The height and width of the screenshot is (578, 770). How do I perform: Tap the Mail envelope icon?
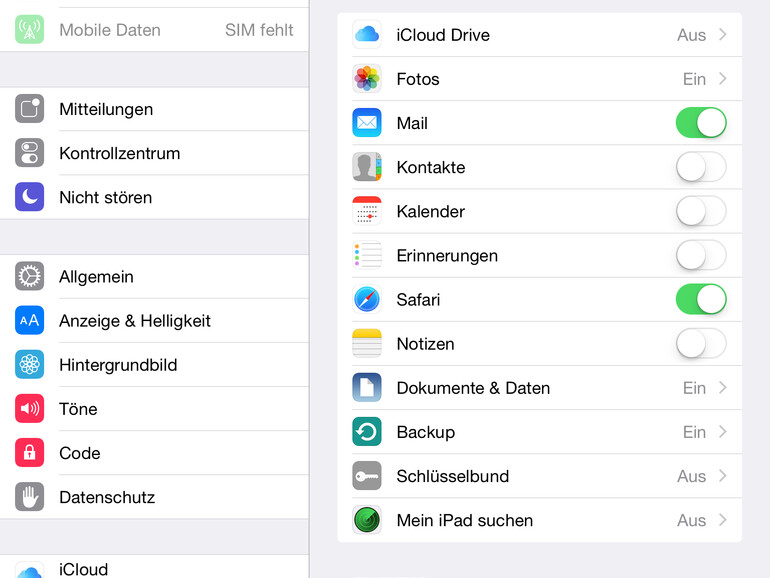click(x=367, y=123)
